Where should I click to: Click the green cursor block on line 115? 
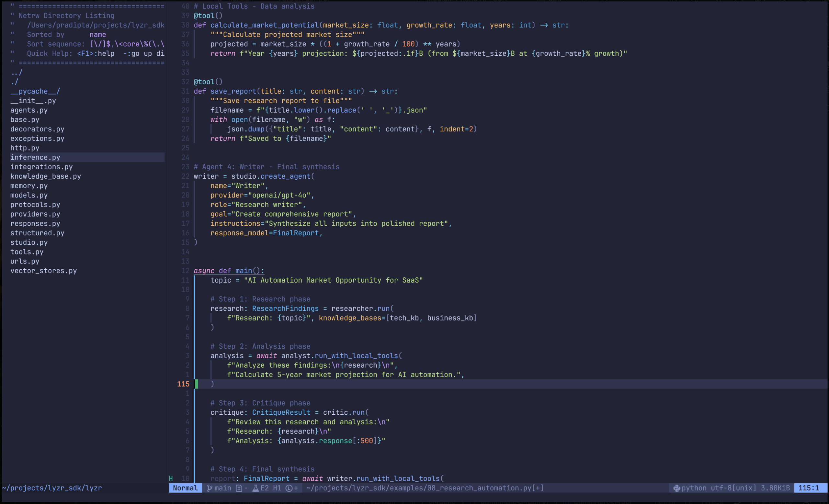tap(196, 384)
